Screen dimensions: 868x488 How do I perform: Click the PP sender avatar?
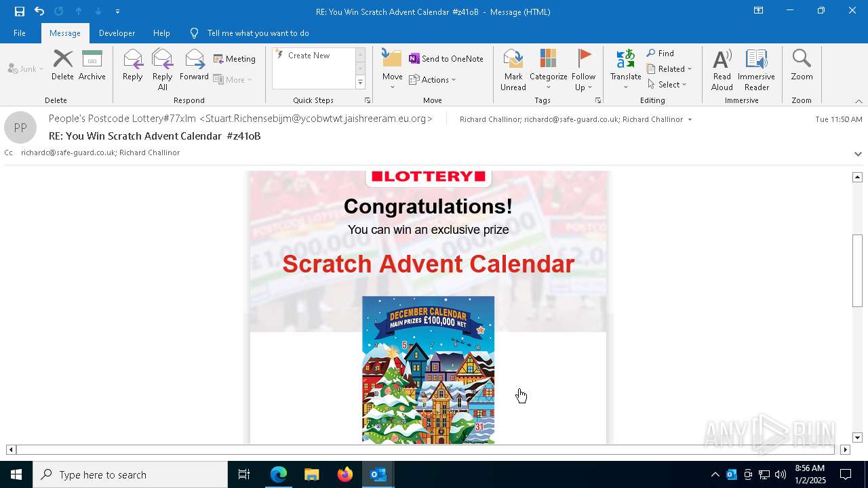pyautogui.click(x=20, y=127)
